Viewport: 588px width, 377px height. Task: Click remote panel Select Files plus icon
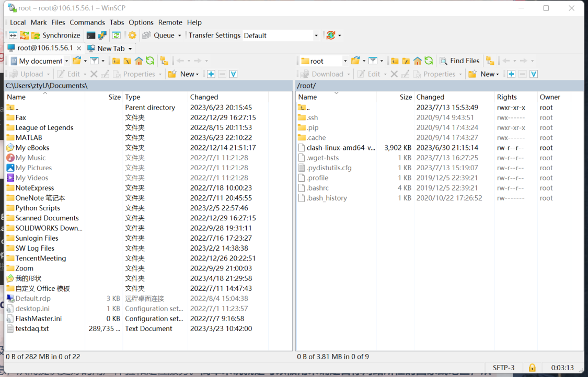pos(511,74)
